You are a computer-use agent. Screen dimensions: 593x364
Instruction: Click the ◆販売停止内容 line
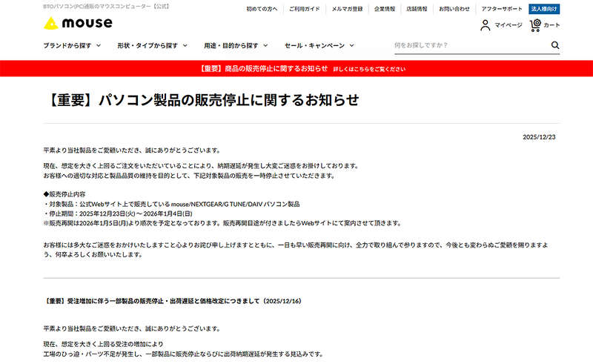click(x=64, y=194)
